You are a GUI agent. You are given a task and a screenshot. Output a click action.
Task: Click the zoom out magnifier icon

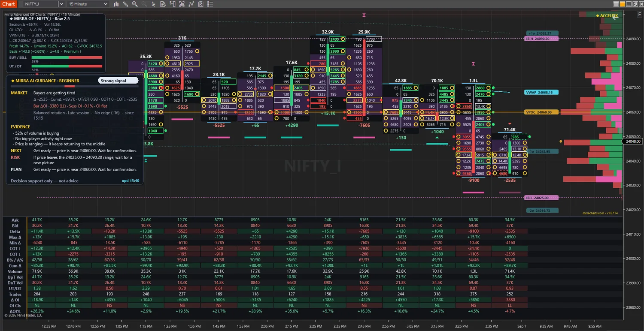click(144, 4)
